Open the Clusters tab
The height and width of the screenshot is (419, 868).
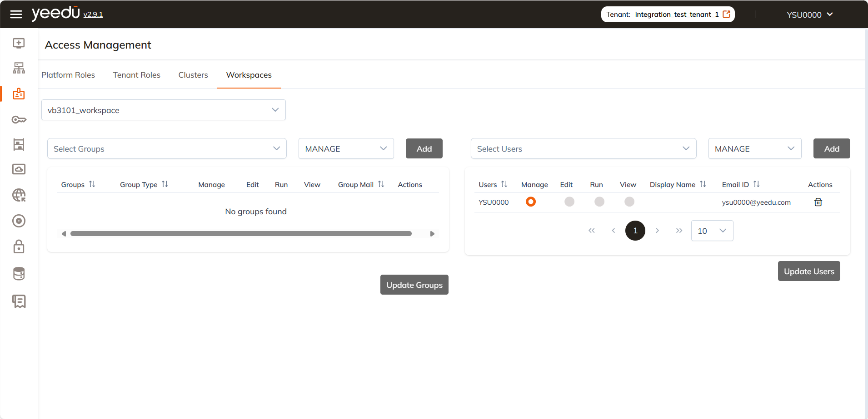pos(193,74)
